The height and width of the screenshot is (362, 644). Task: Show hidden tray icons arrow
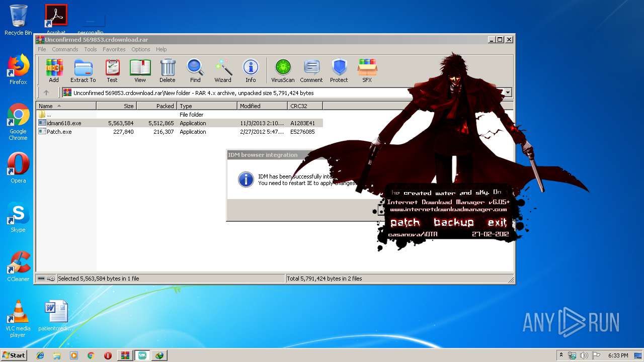[x=561, y=355]
